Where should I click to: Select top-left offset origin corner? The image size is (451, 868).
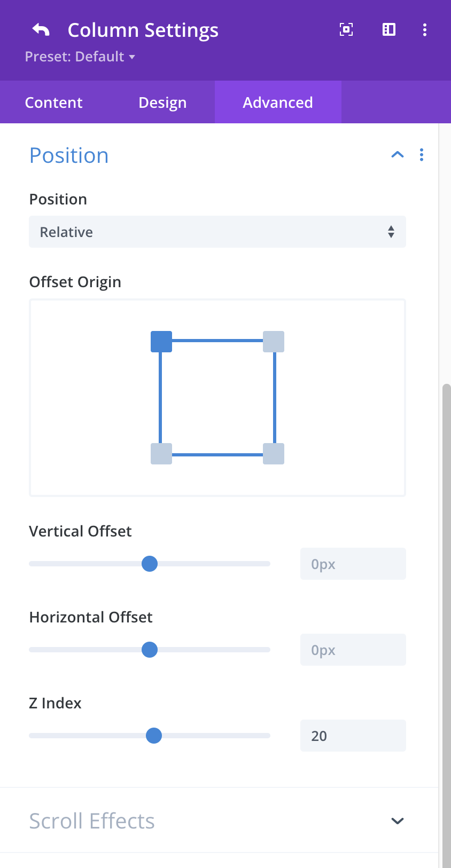click(x=161, y=342)
